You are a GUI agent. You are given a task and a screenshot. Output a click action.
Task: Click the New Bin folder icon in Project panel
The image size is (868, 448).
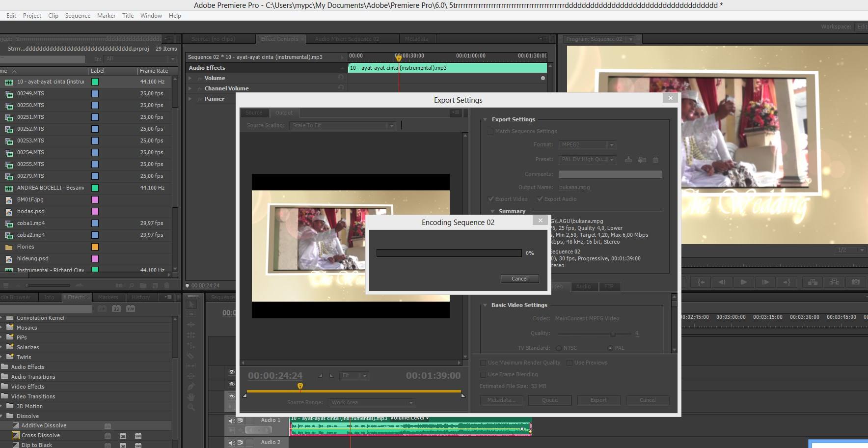point(143,285)
